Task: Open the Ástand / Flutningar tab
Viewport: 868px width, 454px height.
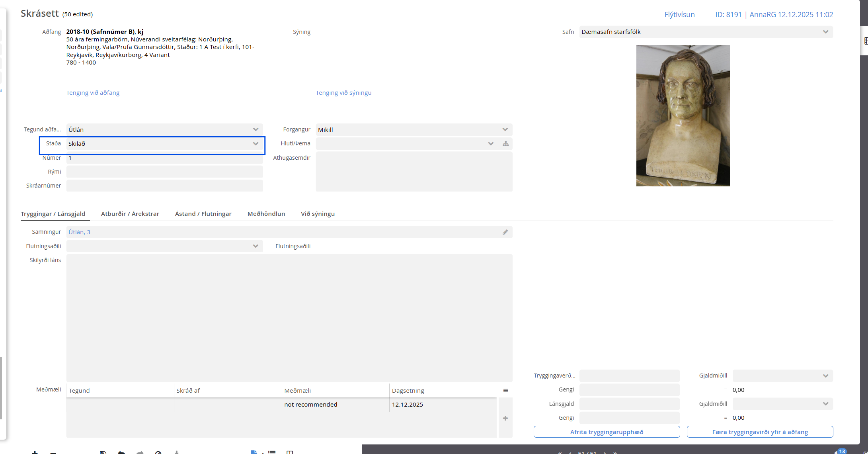Action: [203, 214]
